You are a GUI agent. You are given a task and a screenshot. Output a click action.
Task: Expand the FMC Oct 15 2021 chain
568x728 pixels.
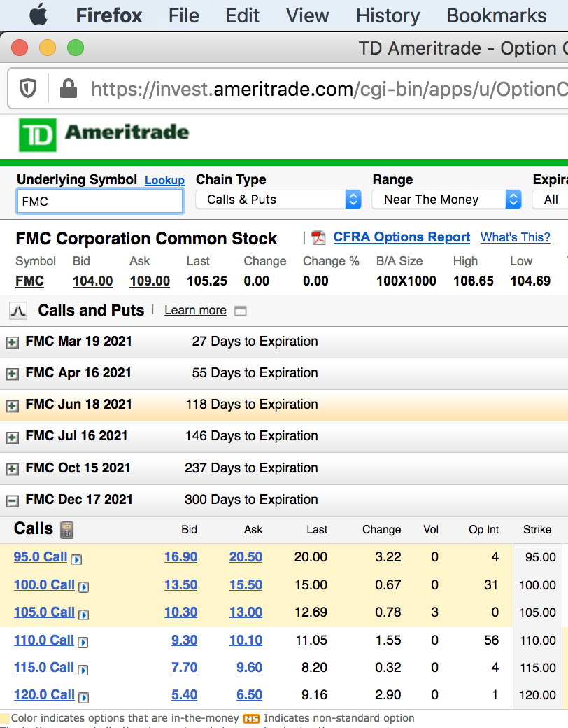pyautogui.click(x=13, y=469)
